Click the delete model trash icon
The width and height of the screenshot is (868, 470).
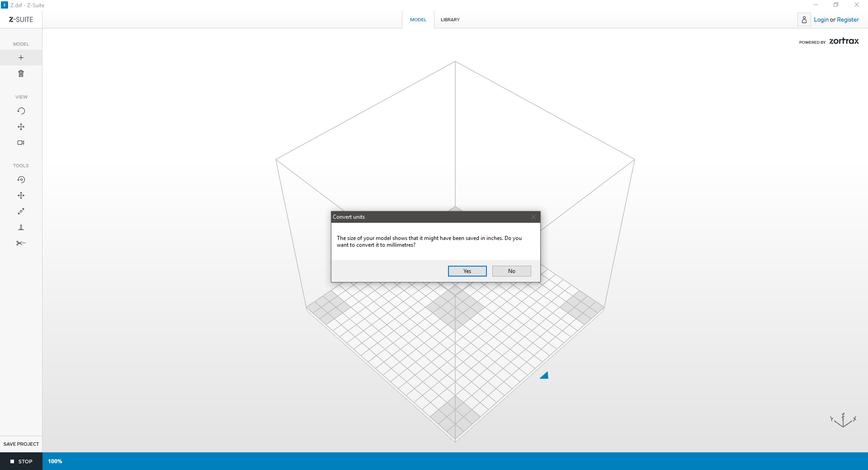click(21, 74)
